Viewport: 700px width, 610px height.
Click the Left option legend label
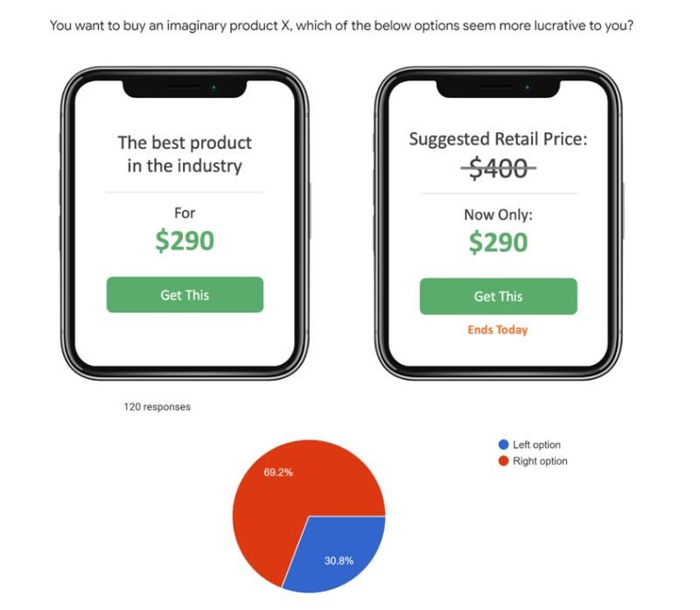pos(536,445)
